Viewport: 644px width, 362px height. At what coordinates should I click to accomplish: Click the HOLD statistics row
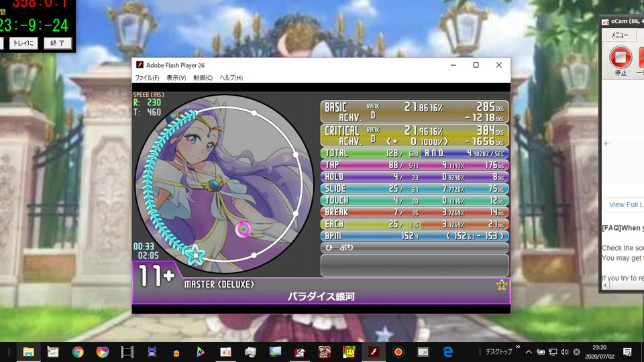(415, 177)
